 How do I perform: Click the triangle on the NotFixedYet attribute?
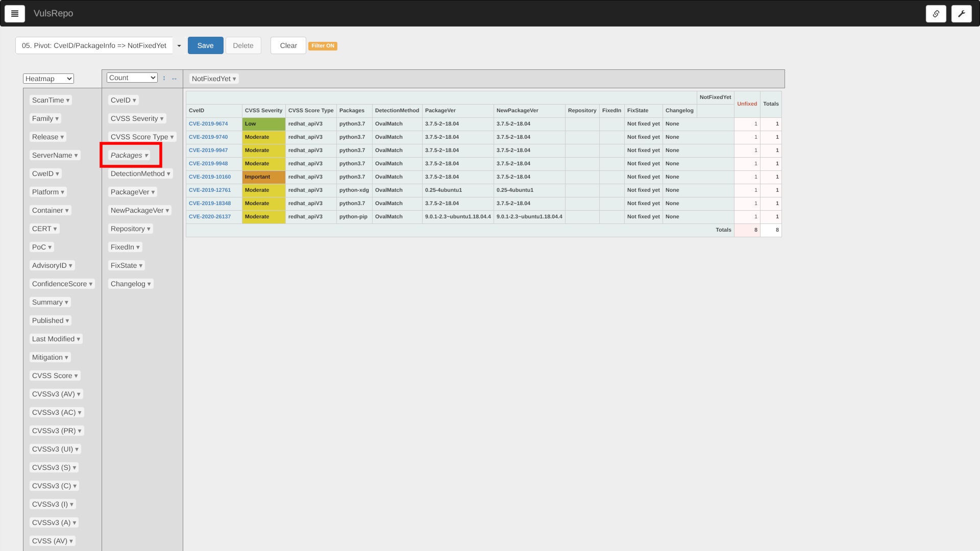click(x=234, y=79)
